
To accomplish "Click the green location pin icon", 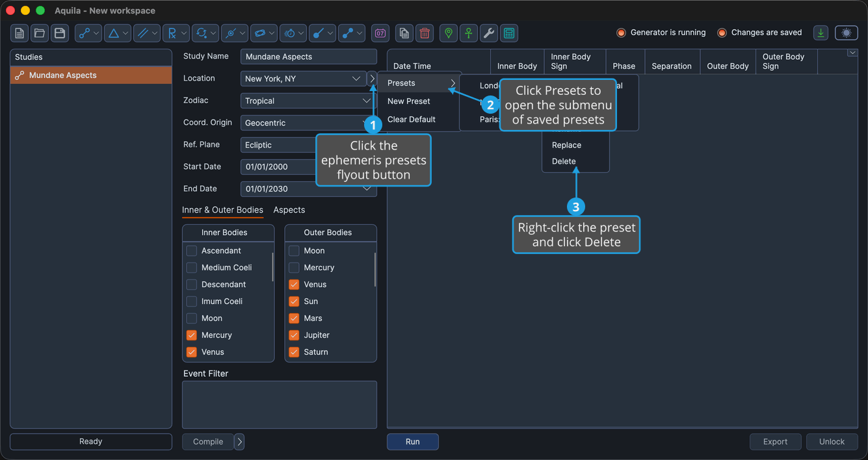I will [x=449, y=33].
